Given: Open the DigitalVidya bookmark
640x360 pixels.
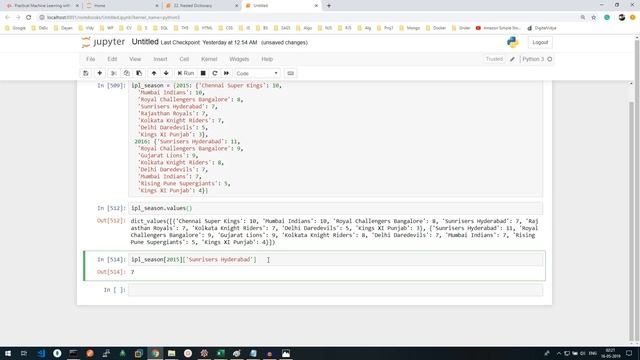Looking at the screenshot, I should pos(542,28).
